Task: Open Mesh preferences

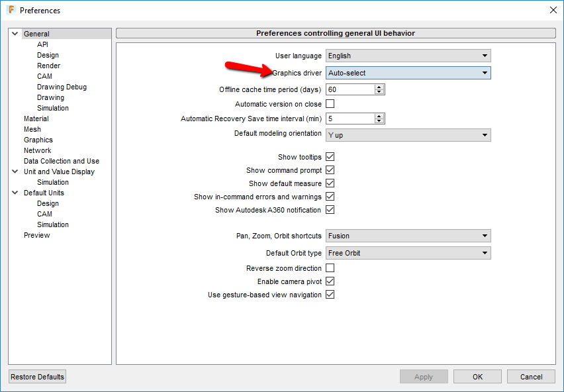Action: [32, 129]
